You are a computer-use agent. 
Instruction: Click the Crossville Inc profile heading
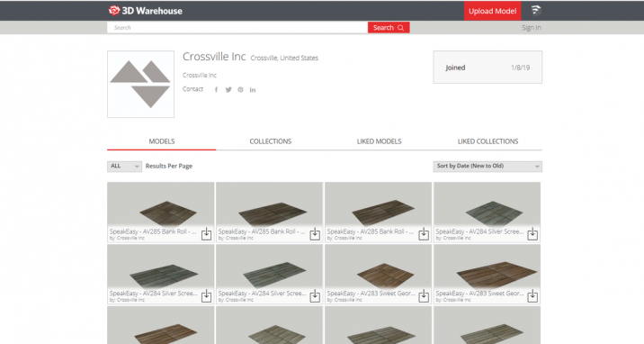pyautogui.click(x=214, y=57)
